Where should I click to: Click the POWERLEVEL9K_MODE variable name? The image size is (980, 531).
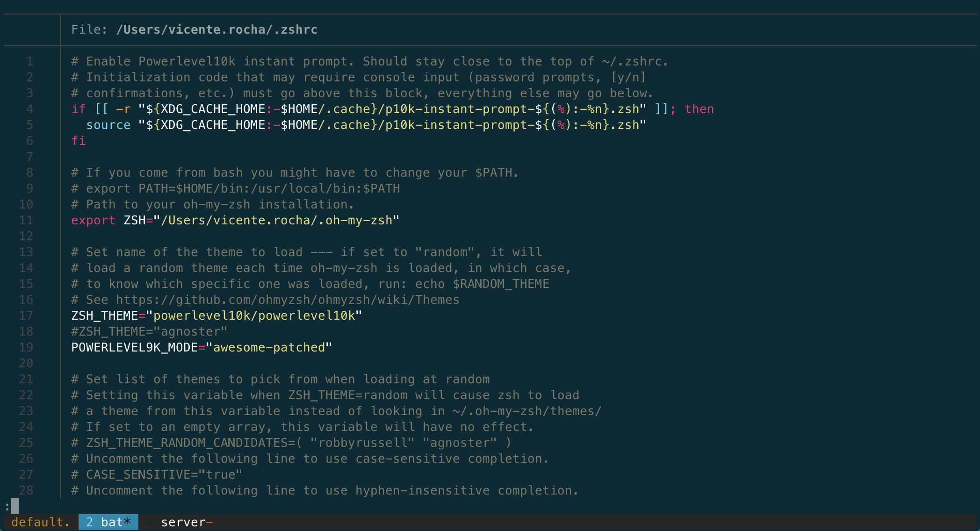pyautogui.click(x=135, y=347)
